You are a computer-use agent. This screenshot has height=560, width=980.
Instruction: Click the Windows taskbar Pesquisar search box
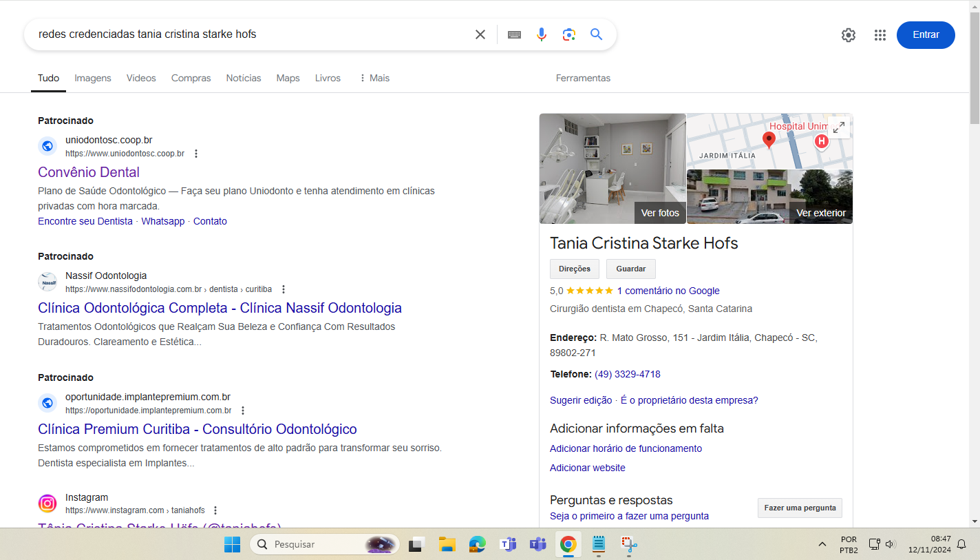[324, 544]
